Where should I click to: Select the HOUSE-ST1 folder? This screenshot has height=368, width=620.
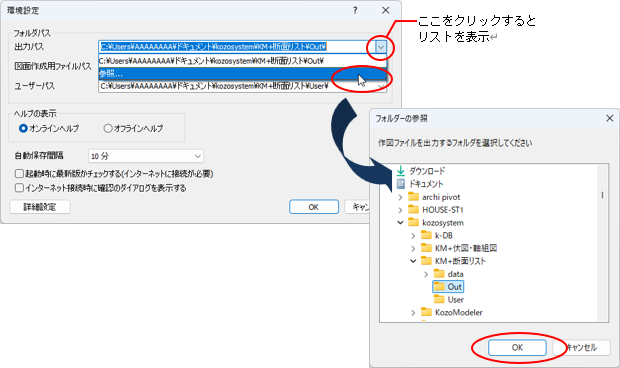tap(443, 210)
